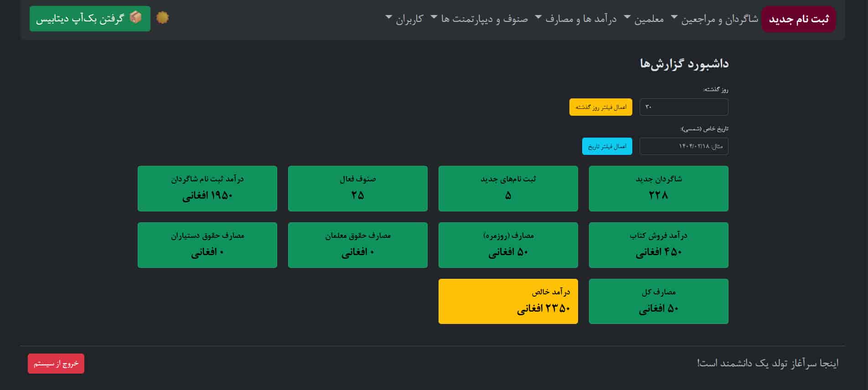This screenshot has width=868, height=390.
Task: Apply the اعمال فیلتر تاریخ date filter
Action: pos(607,146)
